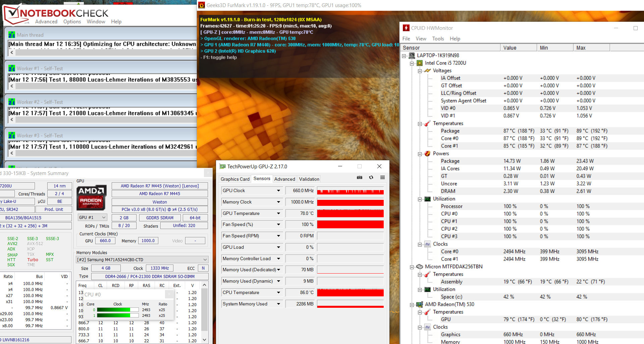
Task: Collapse the LAPTOP-1K919N98 tree node
Action: click(x=404, y=56)
